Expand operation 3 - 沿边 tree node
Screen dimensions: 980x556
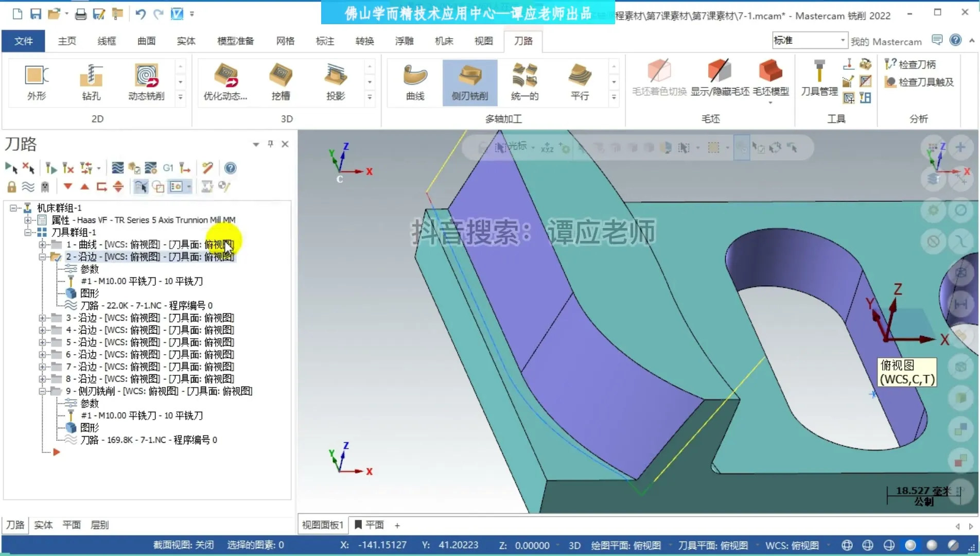click(42, 318)
